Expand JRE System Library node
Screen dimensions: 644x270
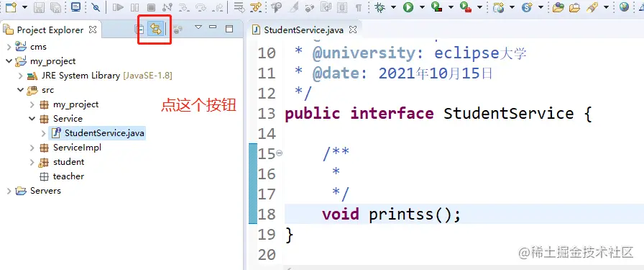point(21,76)
